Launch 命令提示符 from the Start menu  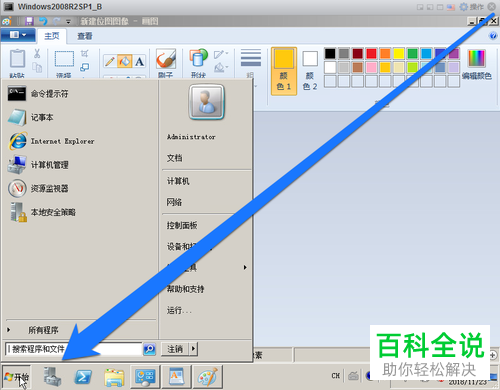[80, 94]
